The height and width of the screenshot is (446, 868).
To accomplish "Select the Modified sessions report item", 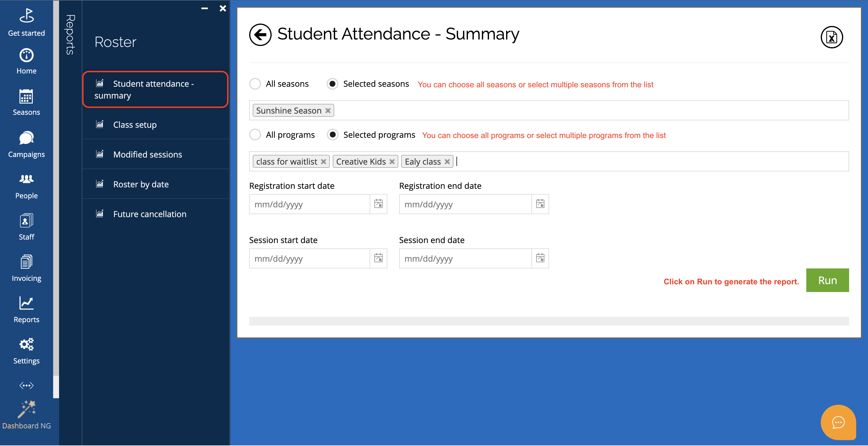I will click(x=147, y=155).
